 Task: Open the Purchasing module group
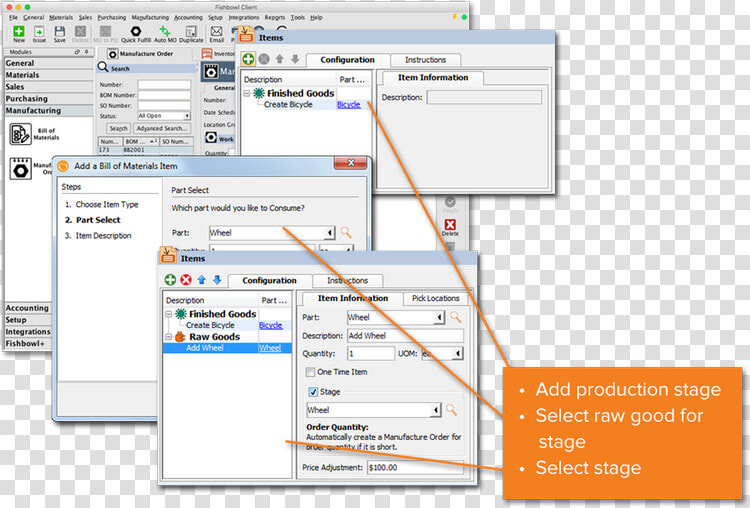(48, 99)
